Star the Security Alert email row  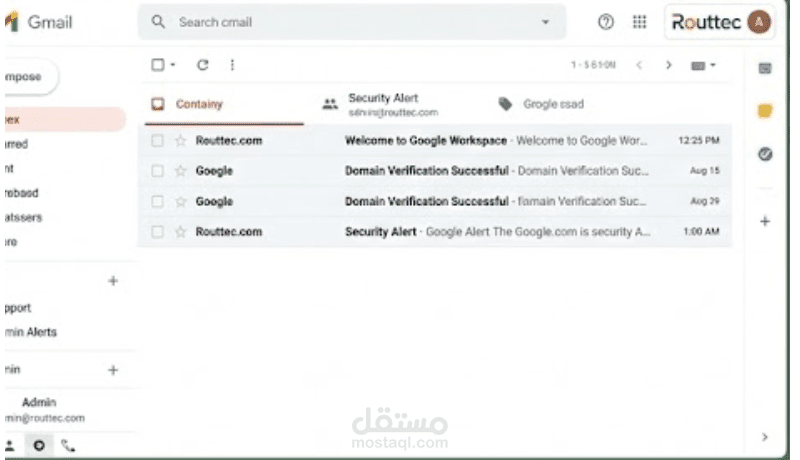[x=180, y=232]
